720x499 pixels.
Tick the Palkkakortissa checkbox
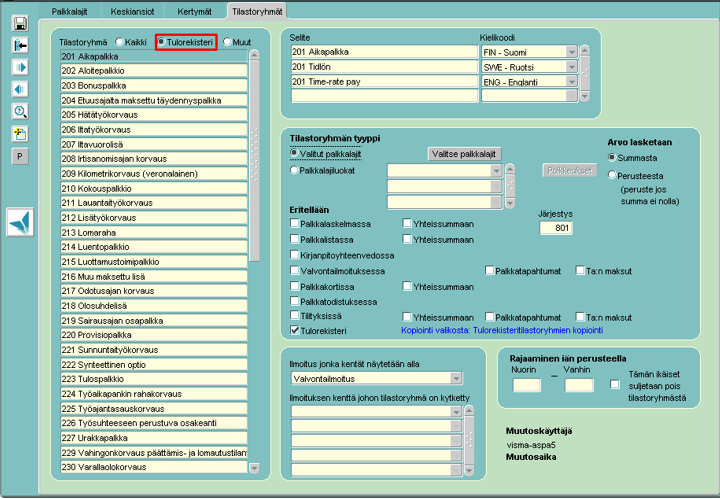click(x=295, y=286)
